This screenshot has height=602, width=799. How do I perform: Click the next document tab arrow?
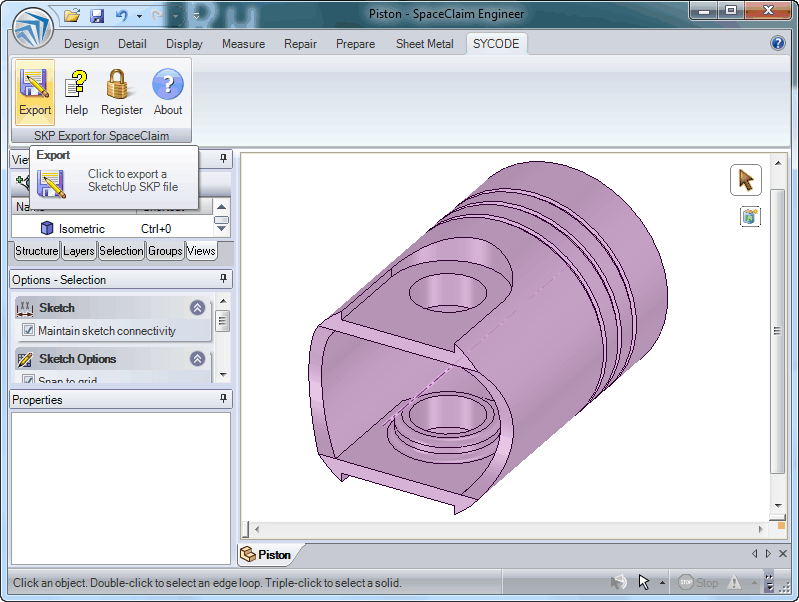pyautogui.click(x=768, y=554)
